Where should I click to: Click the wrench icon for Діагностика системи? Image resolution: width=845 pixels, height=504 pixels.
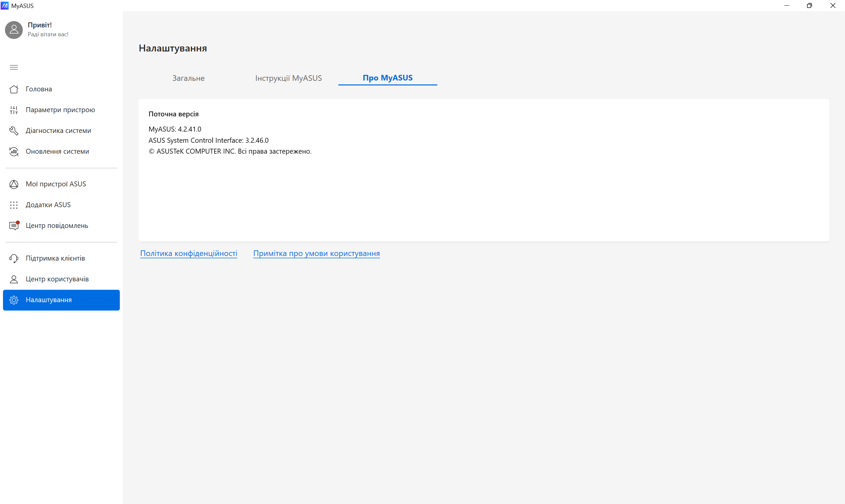click(14, 131)
